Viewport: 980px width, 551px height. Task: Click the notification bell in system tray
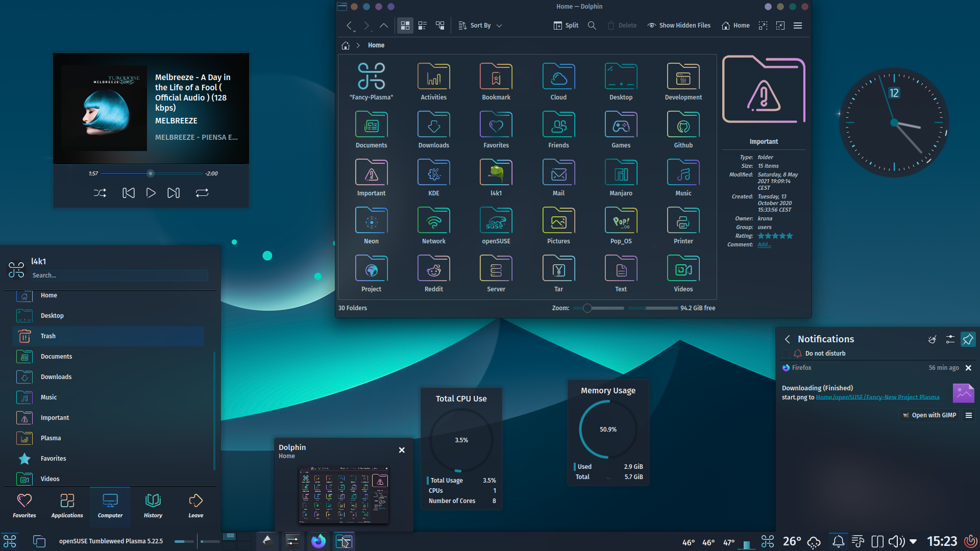coord(838,541)
